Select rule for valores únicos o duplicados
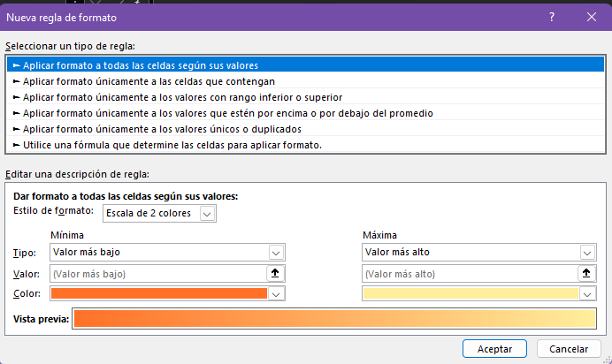Viewport: 612px width, 364px height. click(x=305, y=129)
